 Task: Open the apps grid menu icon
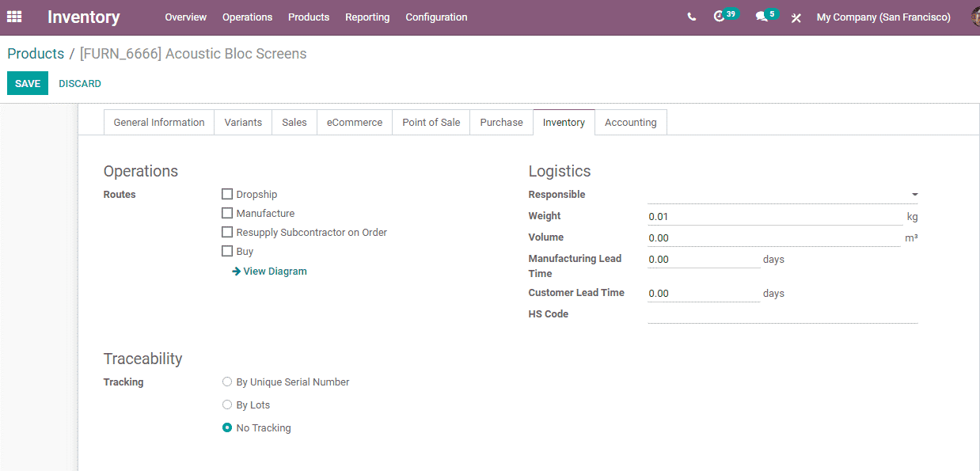coord(14,17)
